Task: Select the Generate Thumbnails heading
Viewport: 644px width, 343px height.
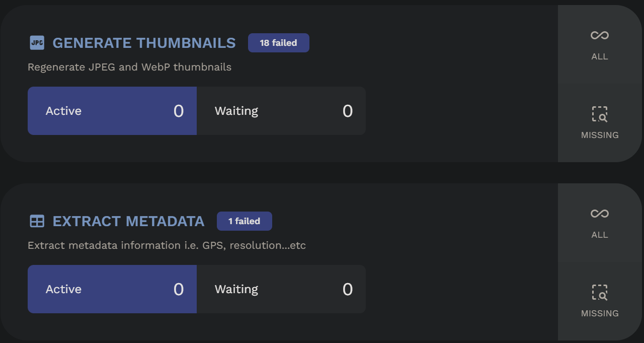Action: [x=144, y=43]
